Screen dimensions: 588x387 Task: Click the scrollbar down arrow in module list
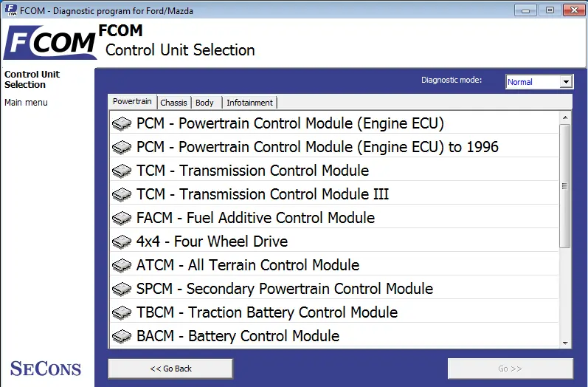coord(565,343)
